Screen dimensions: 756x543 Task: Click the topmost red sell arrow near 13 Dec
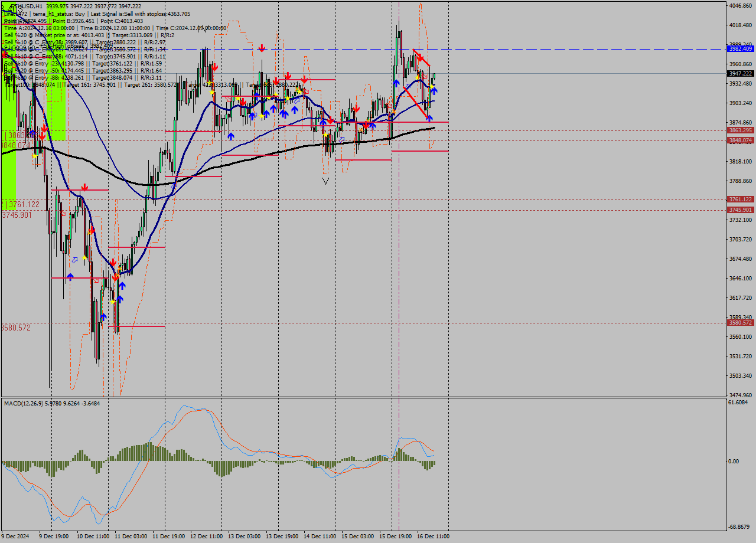[x=261, y=48]
